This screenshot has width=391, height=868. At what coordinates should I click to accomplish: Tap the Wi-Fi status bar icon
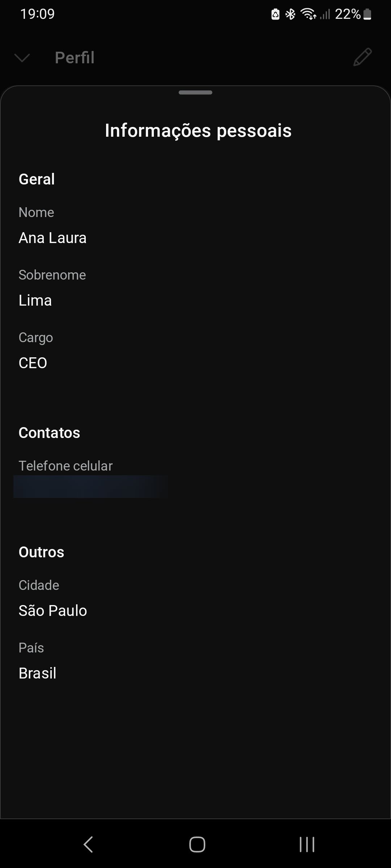(x=308, y=14)
